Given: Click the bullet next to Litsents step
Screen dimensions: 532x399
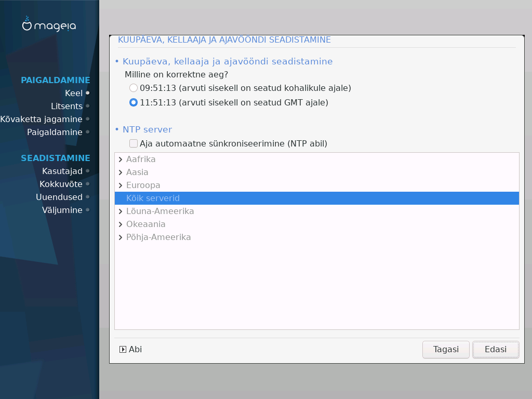Looking at the screenshot, I should click(87, 106).
